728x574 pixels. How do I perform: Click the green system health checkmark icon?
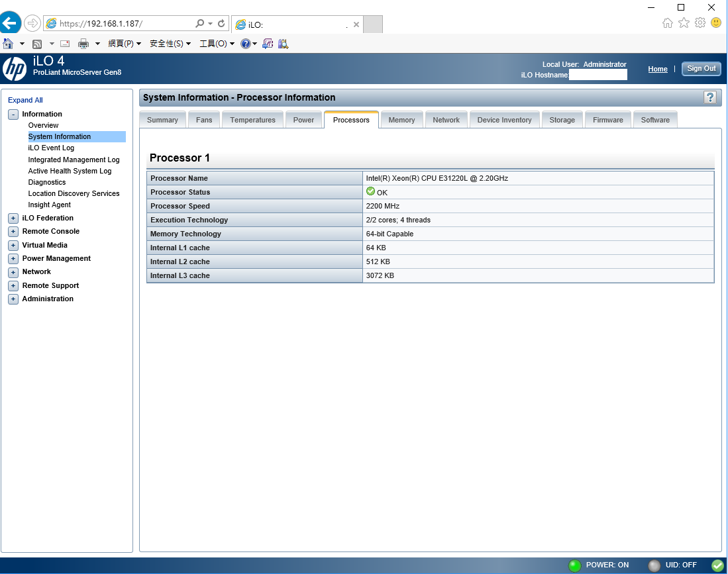pos(718,565)
